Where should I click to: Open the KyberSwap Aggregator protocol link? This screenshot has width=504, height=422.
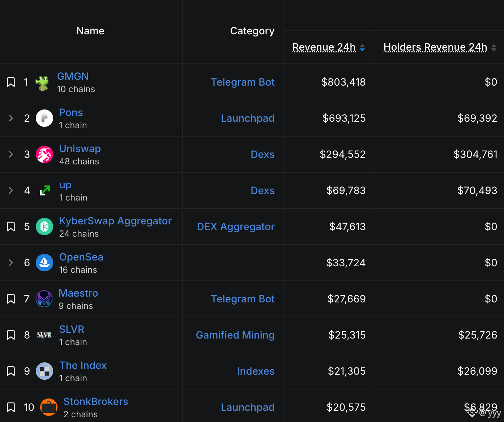115,221
